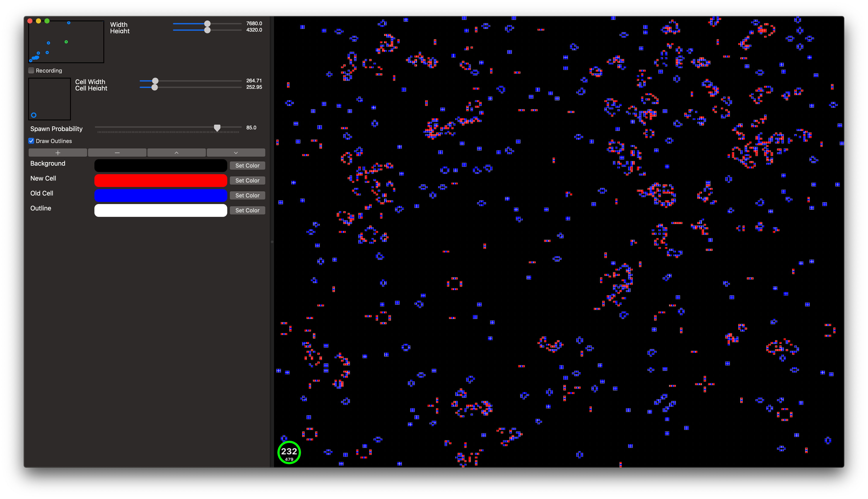Click the green 232 counter circle
Viewport: 868px width, 499px height.
pyautogui.click(x=289, y=452)
